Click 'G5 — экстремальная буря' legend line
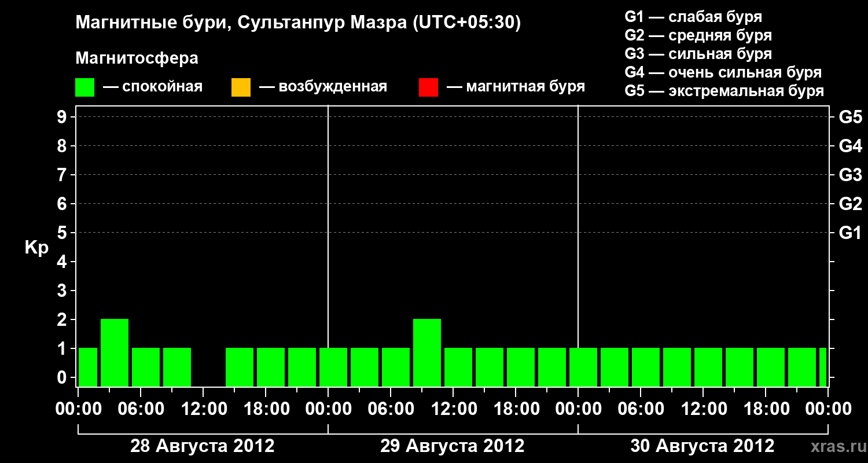Viewport: 868px width, 463px height. [724, 91]
